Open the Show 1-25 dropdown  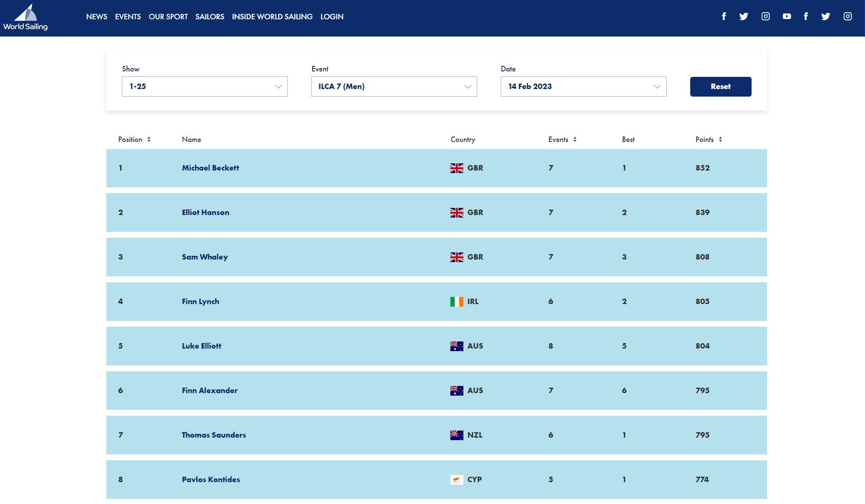click(205, 87)
